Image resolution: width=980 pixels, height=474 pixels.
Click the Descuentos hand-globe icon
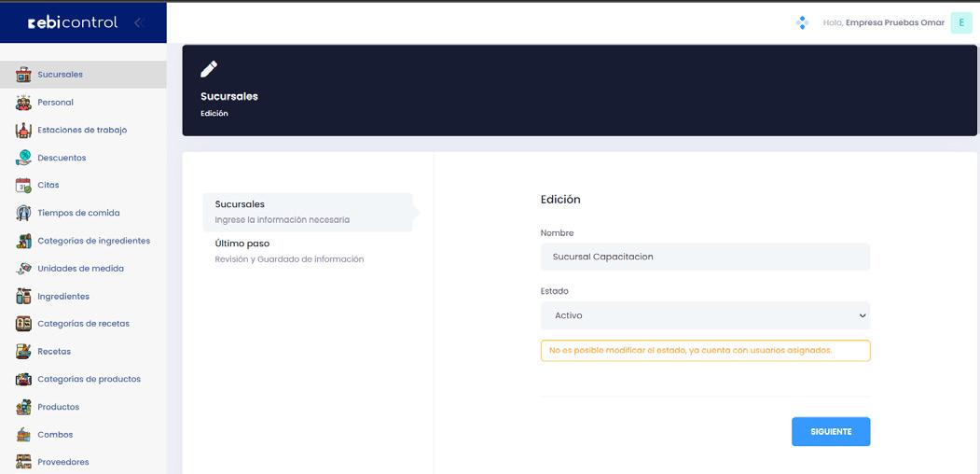[23, 158]
